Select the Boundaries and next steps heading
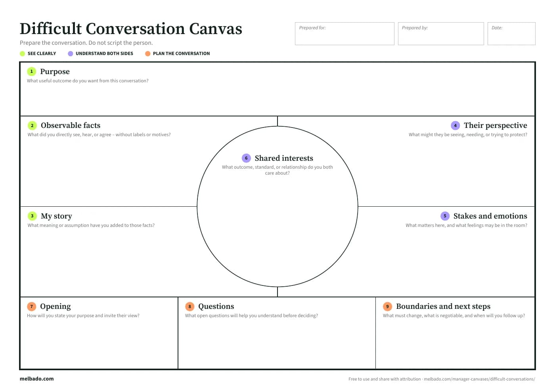 coord(443,306)
